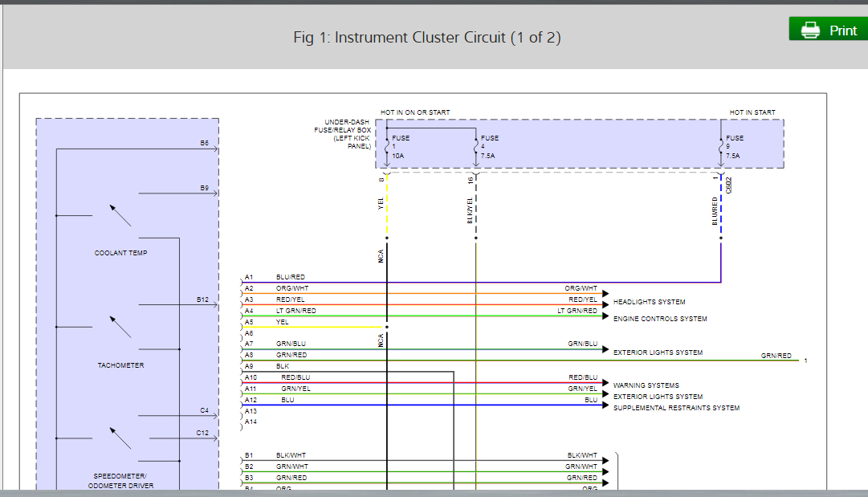868x497 pixels.
Task: Click the figure title 'Instrument Cluster Circuit'
Action: point(426,38)
